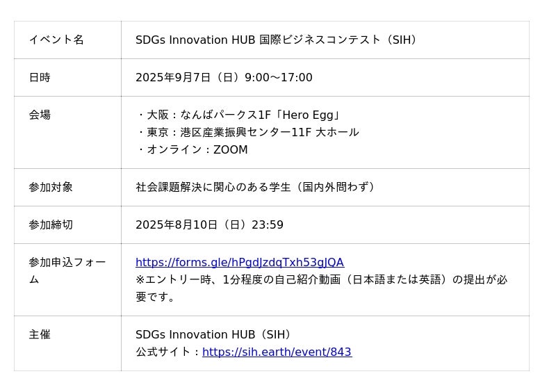Click the 会場 row label
The height and width of the screenshot is (392, 556).
(40, 115)
